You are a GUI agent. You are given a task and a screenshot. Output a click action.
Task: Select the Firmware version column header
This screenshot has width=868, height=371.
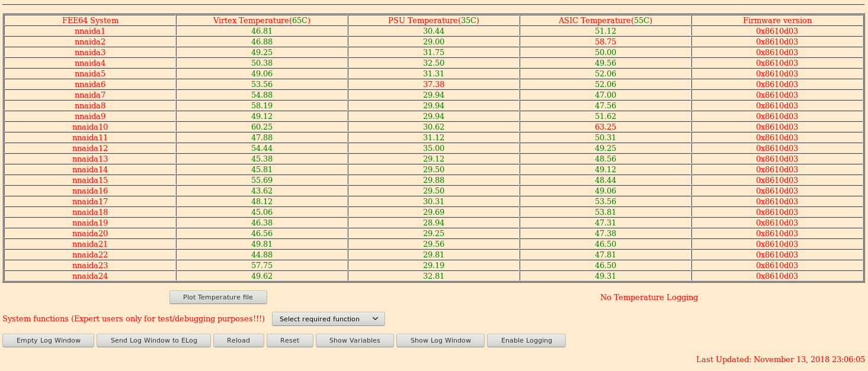pyautogui.click(x=777, y=21)
